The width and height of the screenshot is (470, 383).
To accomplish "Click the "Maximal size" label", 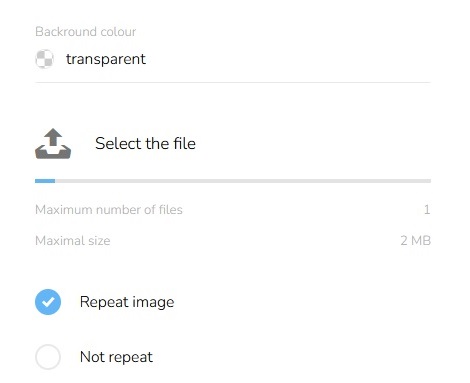I will click(73, 241).
